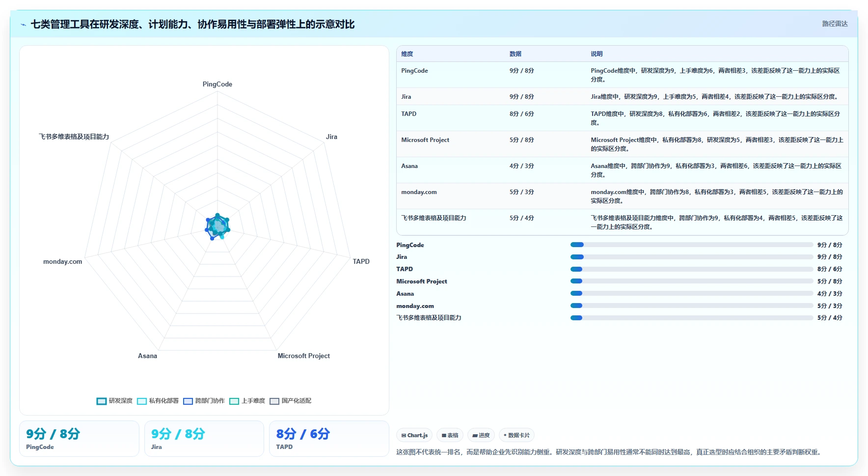
Task: Toggle 国产化适配 legend item
Action: tap(291, 401)
